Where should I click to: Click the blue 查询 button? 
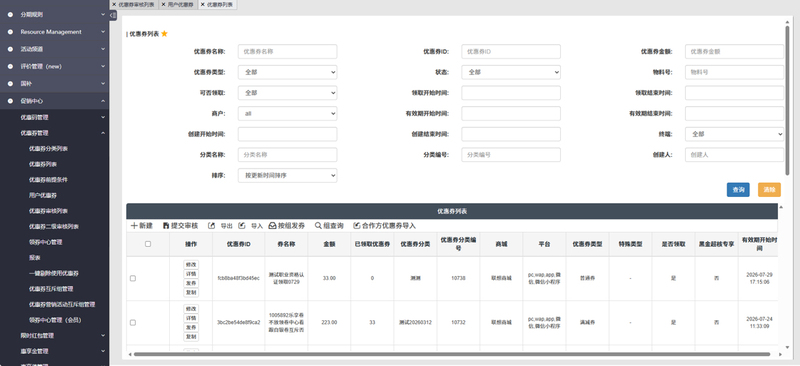pos(738,189)
